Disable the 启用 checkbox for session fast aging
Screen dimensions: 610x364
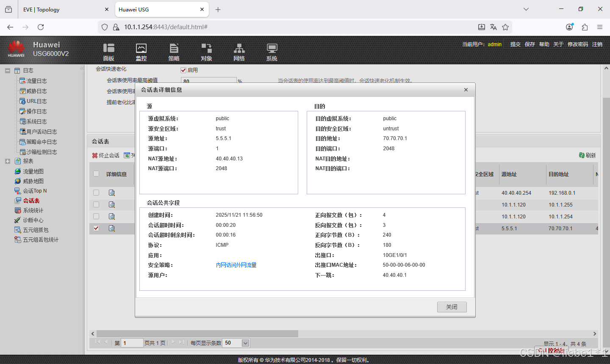183,70
